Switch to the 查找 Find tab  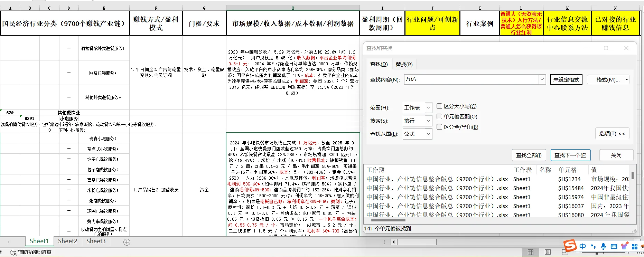point(379,64)
